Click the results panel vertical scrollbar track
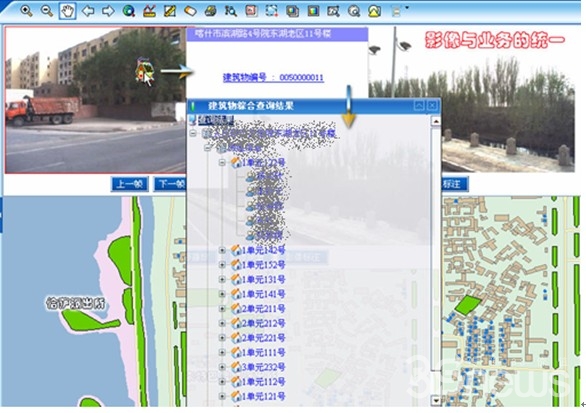 tap(436, 261)
